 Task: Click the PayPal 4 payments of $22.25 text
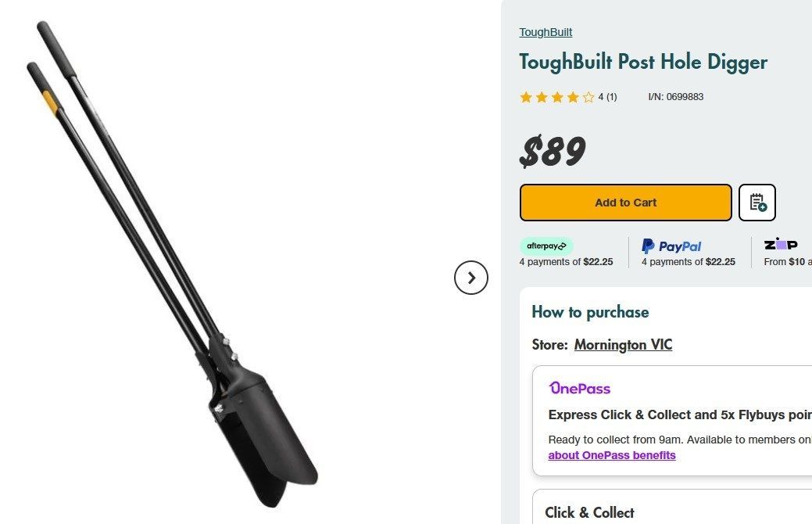[689, 262]
